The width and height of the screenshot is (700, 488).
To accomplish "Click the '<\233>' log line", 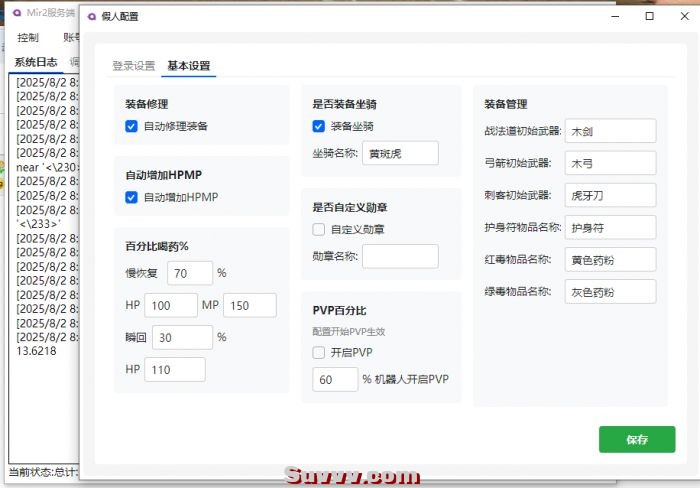I will (38, 224).
